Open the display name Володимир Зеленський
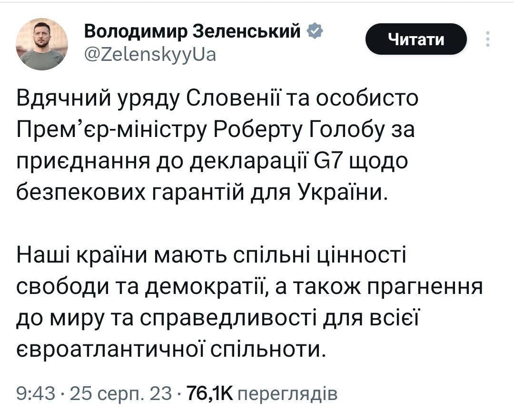 (x=193, y=32)
